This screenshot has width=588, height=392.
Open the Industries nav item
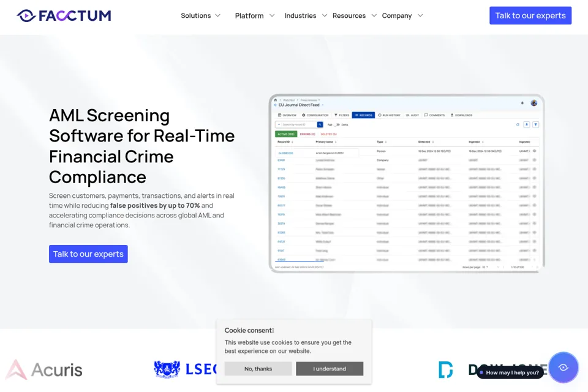(300, 15)
